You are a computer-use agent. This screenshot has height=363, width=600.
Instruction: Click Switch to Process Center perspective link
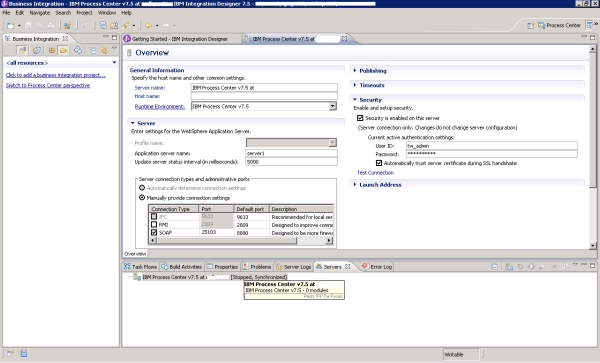[48, 85]
